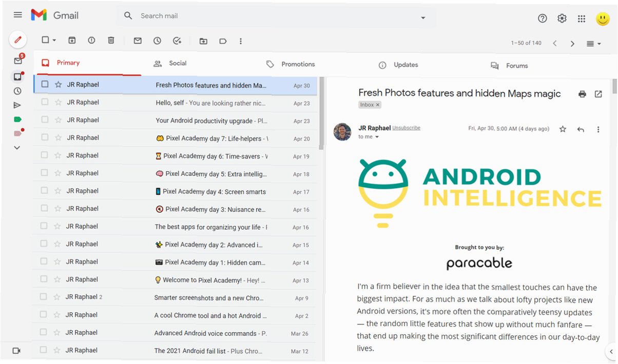Image resolution: width=618 pixels, height=364 pixels.
Task: Expand the 'to me' recipient details arrow
Action: coord(377,137)
